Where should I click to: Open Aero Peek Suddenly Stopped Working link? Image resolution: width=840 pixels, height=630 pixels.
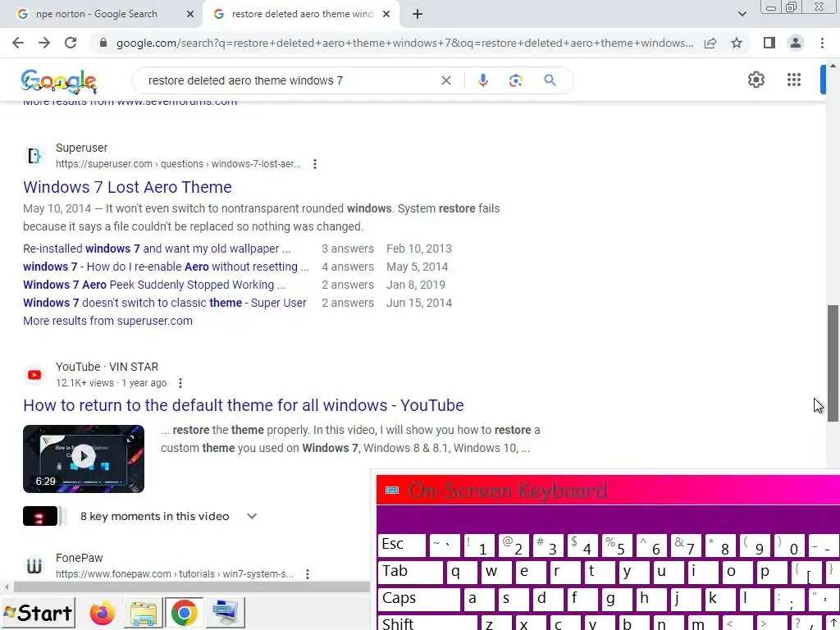[x=154, y=285]
